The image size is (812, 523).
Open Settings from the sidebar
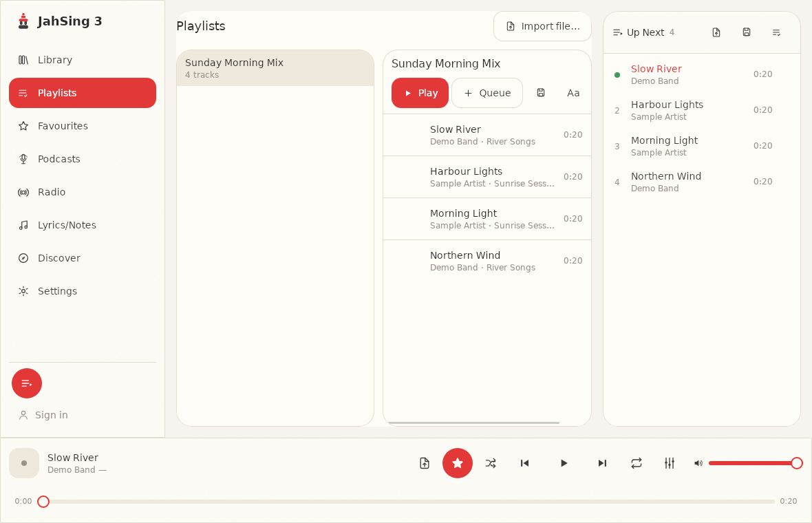[x=83, y=291]
